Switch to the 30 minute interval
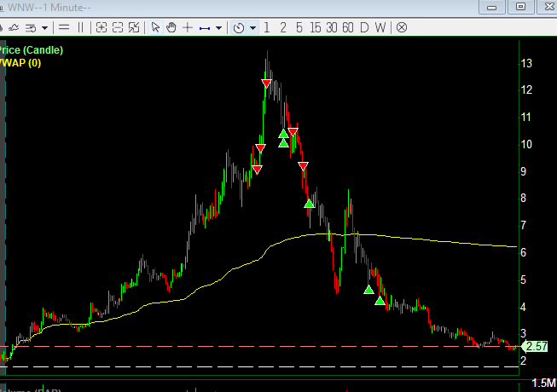Screen dimensions: 557x392 [332, 27]
